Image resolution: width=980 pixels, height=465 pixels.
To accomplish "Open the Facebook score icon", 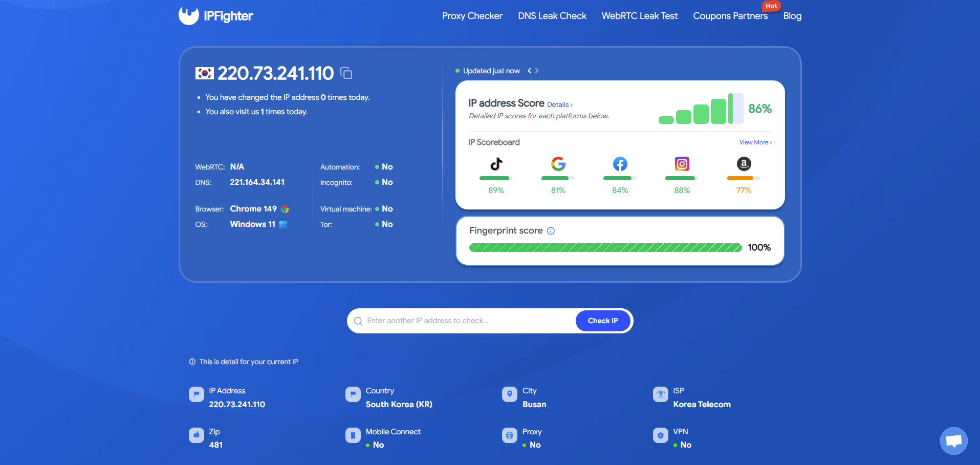I will [x=620, y=164].
